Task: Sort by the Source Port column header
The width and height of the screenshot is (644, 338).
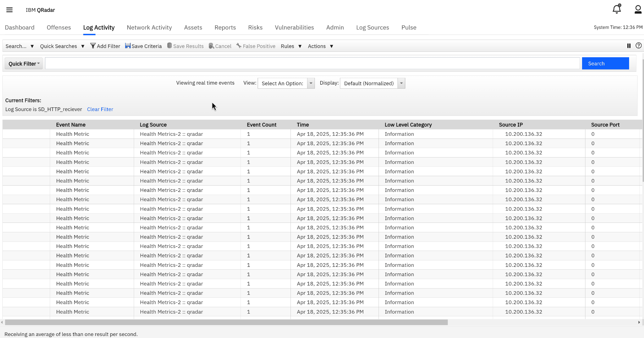Action: tap(605, 125)
